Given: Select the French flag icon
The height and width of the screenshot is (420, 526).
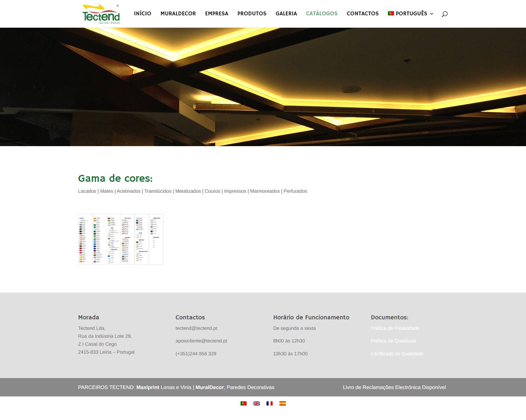Looking at the screenshot, I should 270,403.
